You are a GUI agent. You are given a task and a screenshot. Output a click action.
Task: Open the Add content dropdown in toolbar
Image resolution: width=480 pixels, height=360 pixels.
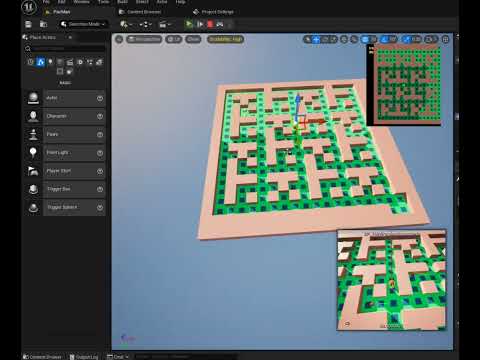pos(126,24)
